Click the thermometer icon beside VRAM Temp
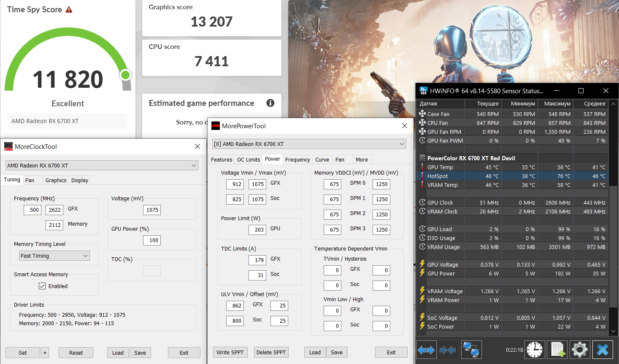This screenshot has height=364, width=619. pyautogui.click(x=422, y=185)
